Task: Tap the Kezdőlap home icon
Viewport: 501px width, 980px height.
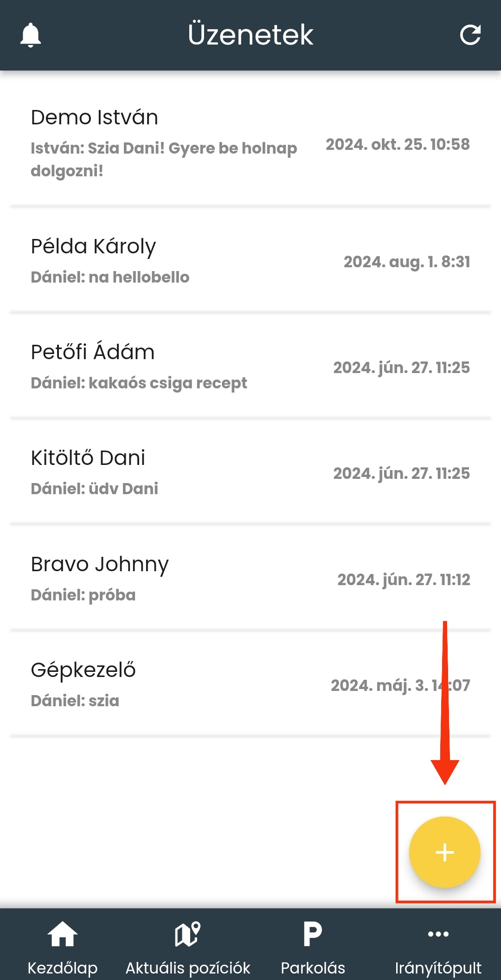Action: tap(63, 934)
